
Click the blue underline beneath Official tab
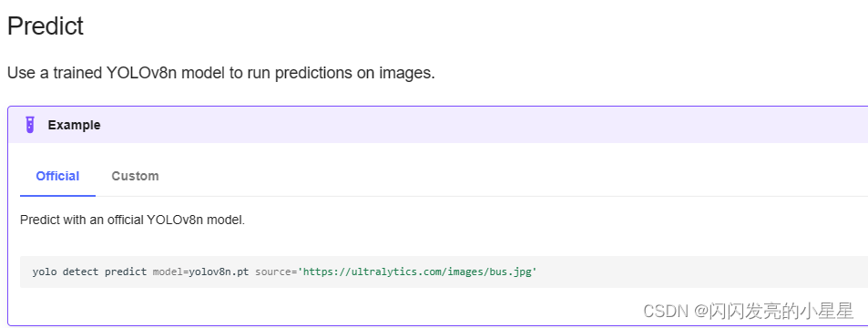point(57,196)
